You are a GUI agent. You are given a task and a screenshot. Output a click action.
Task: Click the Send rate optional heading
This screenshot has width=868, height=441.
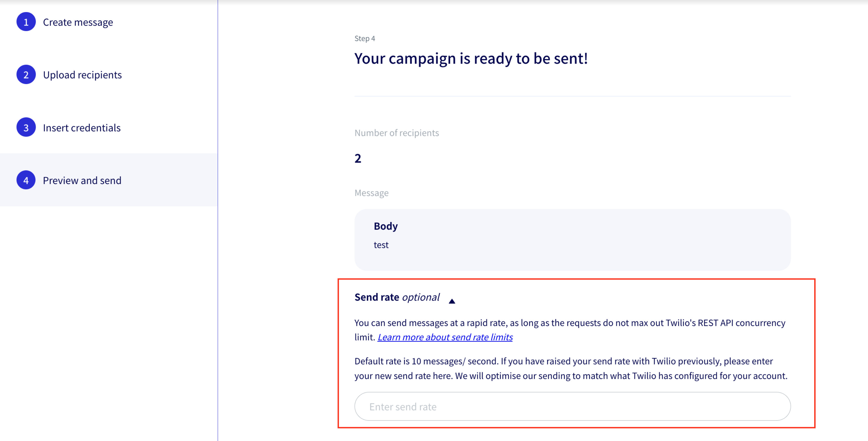(397, 297)
